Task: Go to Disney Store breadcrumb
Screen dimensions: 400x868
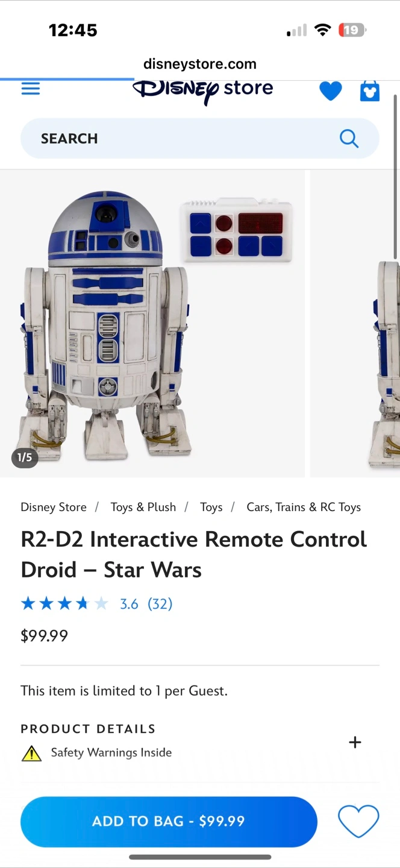Action: click(54, 507)
